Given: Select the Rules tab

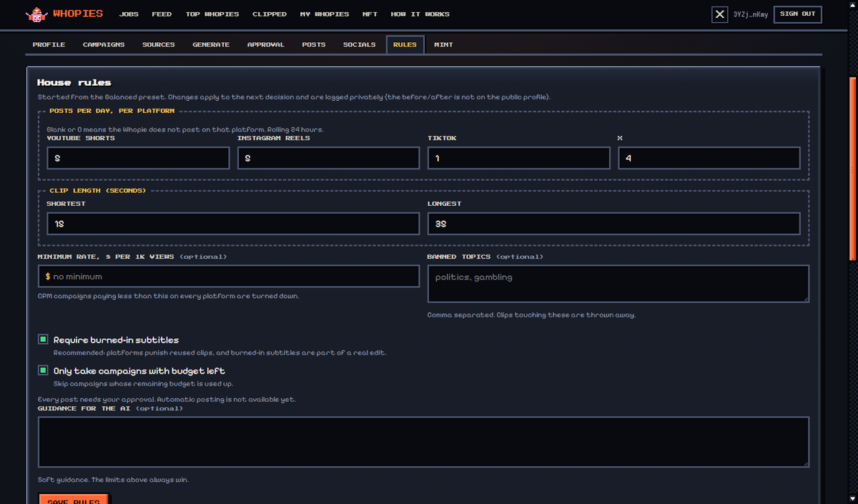Looking at the screenshot, I should point(405,44).
